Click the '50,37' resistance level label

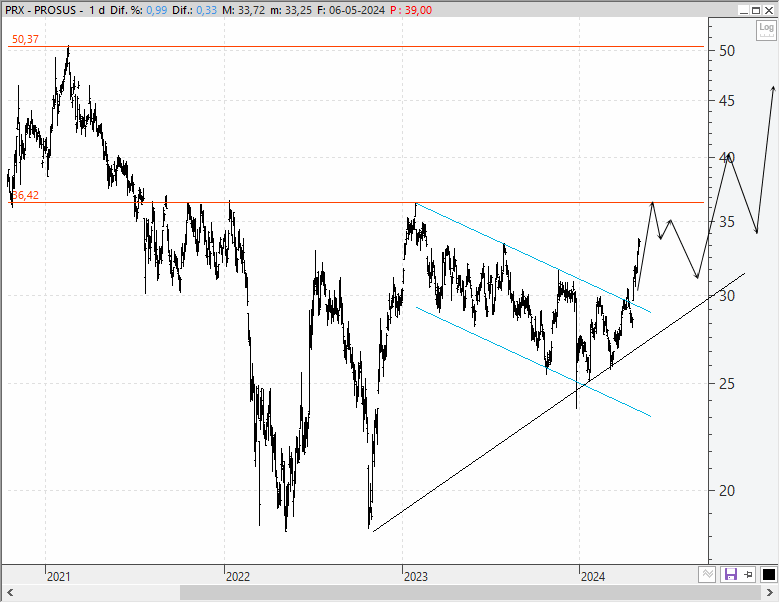(25, 39)
